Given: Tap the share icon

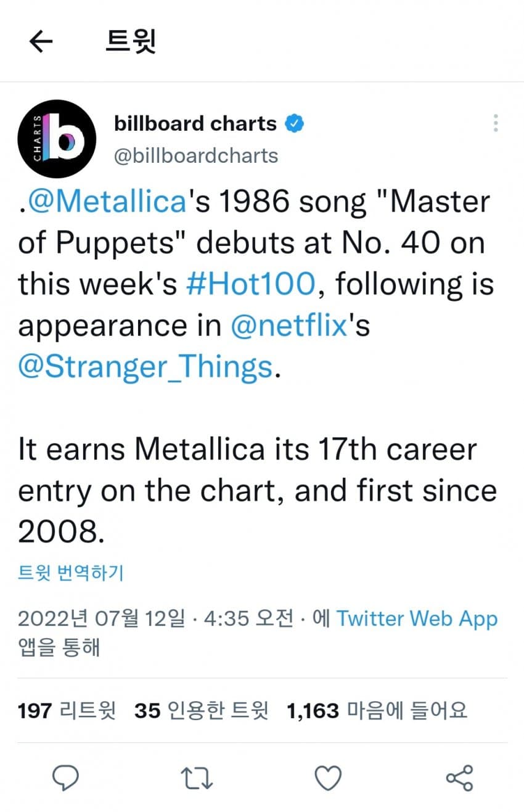Looking at the screenshot, I should [x=459, y=778].
